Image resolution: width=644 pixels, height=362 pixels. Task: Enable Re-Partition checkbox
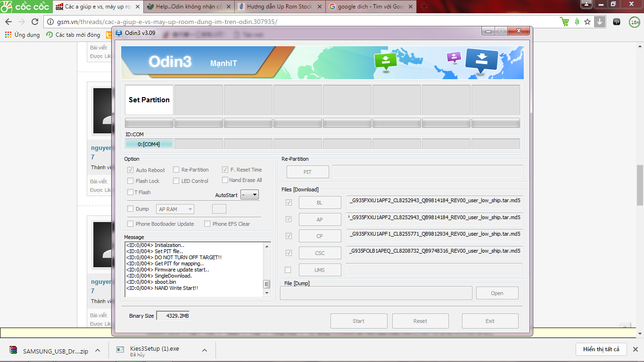[176, 170]
